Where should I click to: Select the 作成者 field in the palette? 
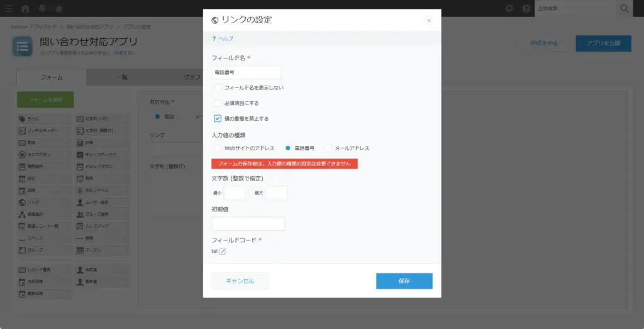pyautogui.click(x=103, y=270)
